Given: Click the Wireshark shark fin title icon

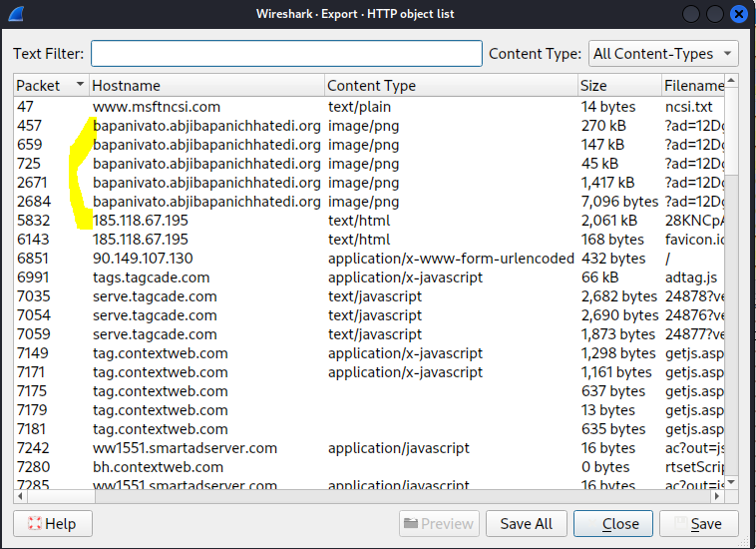Looking at the screenshot, I should pyautogui.click(x=16, y=14).
